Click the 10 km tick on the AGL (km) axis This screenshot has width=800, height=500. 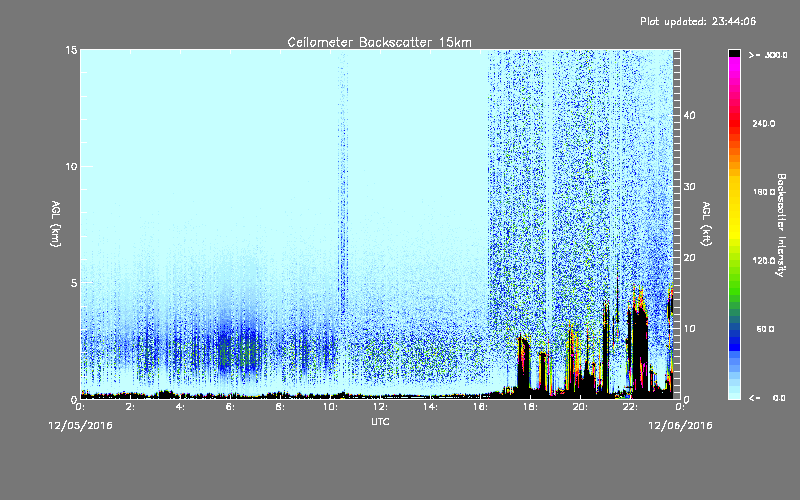71,166
